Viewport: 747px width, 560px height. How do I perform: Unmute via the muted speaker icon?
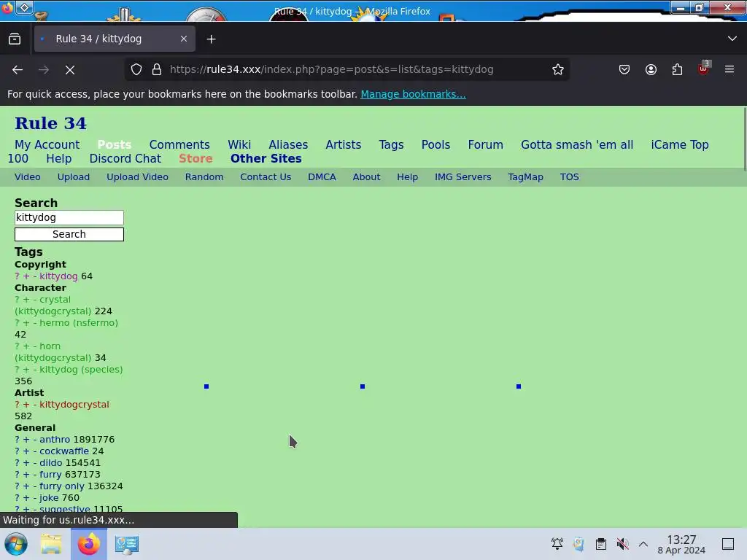(x=622, y=544)
